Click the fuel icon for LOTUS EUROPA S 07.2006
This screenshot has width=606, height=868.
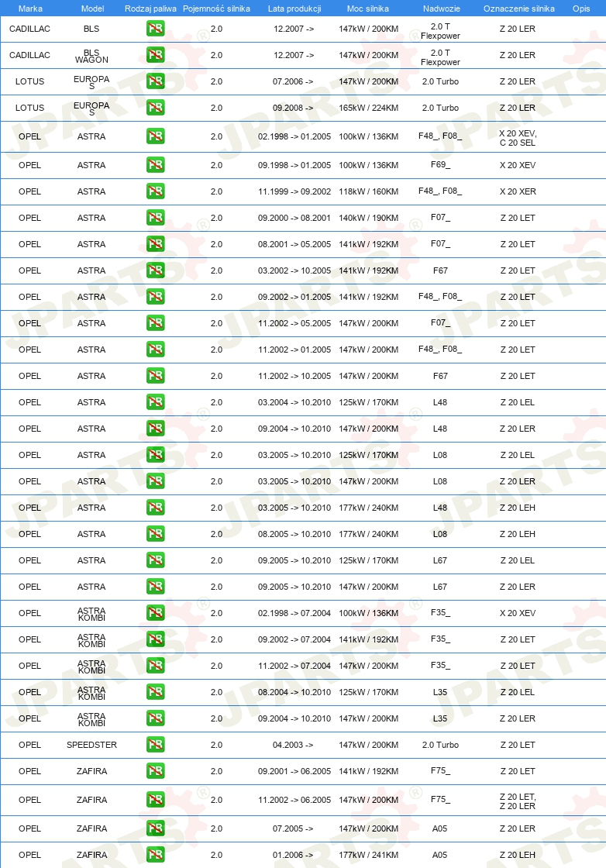156,81
